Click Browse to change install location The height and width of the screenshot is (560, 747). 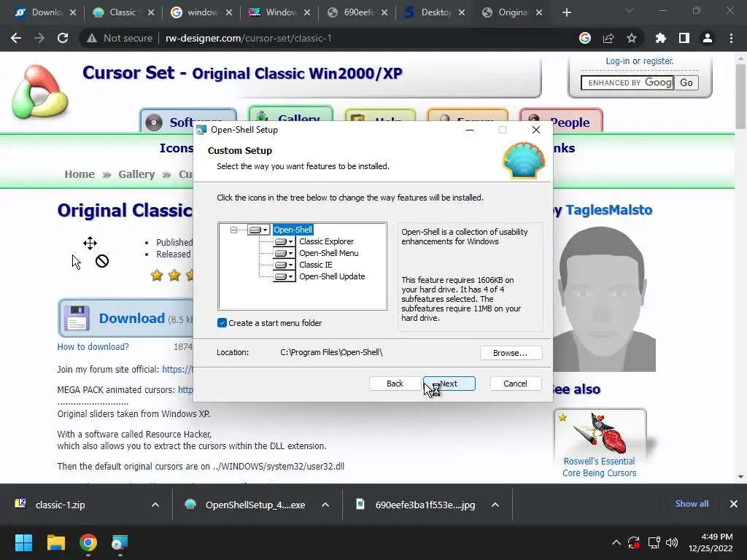pos(510,353)
